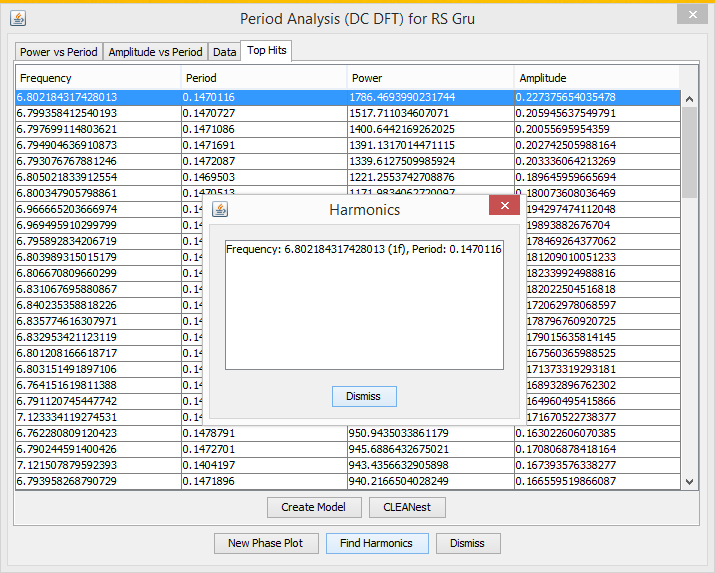The image size is (715, 573).
Task: Run the CLEANest button
Action: tap(407, 507)
